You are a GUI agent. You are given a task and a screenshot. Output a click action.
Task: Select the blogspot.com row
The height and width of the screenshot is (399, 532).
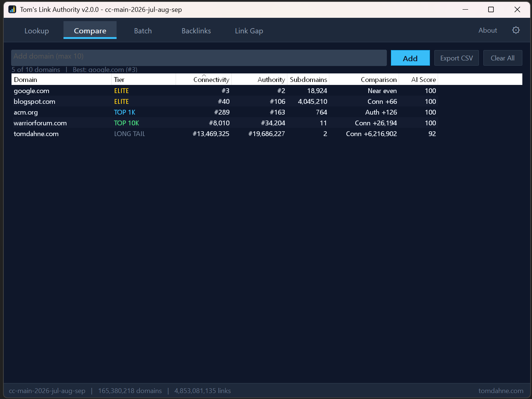coord(225,102)
